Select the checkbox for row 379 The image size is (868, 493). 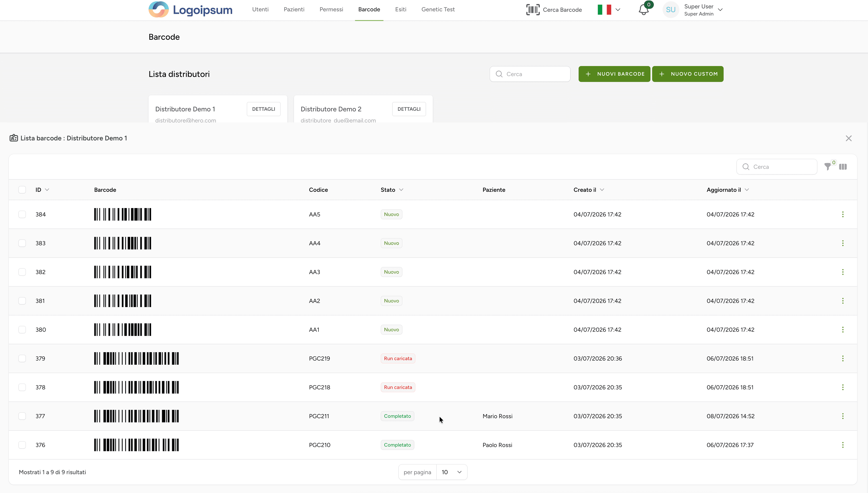tap(22, 358)
